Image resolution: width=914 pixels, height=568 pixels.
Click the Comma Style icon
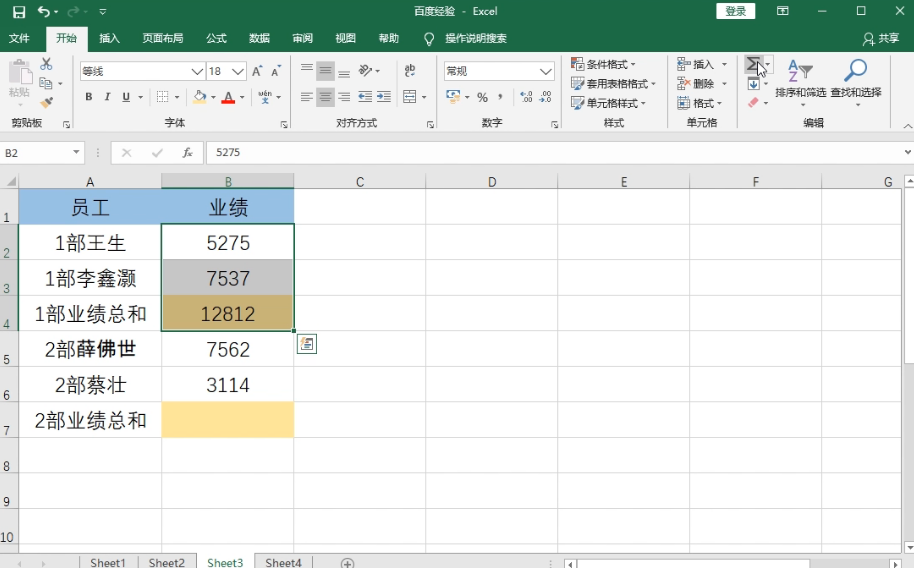point(500,97)
